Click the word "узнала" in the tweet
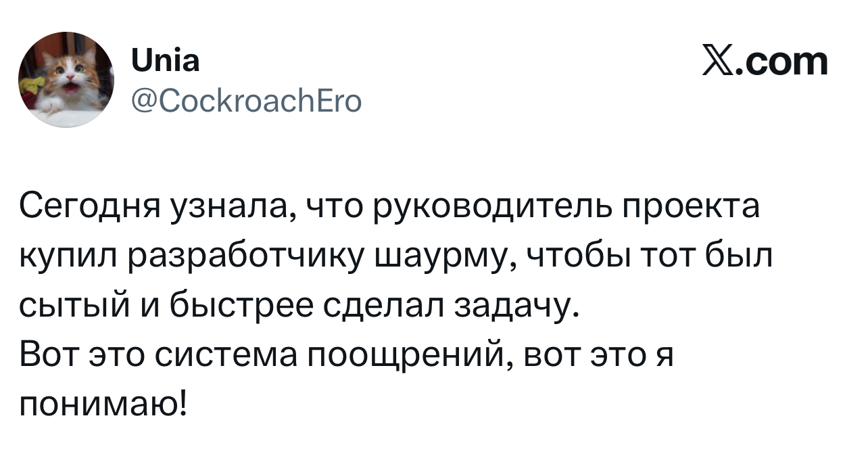Image resolution: width=868 pixels, height=458 pixels. pyautogui.click(x=234, y=208)
